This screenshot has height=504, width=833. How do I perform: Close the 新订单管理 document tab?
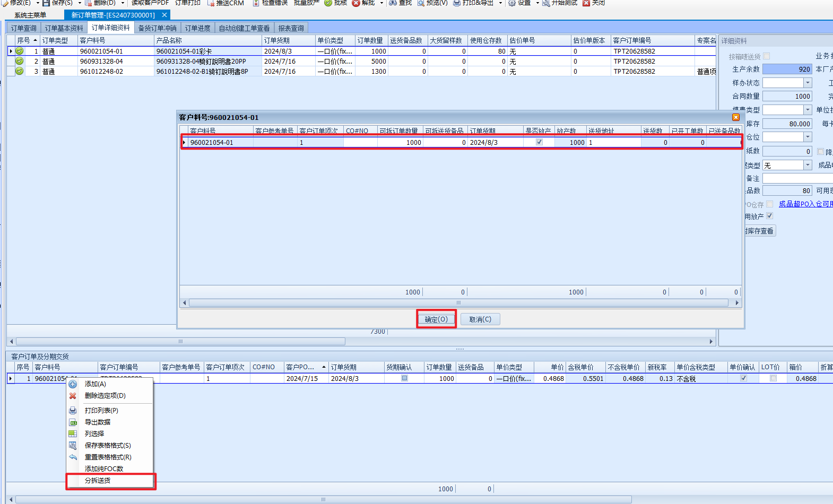click(x=164, y=15)
